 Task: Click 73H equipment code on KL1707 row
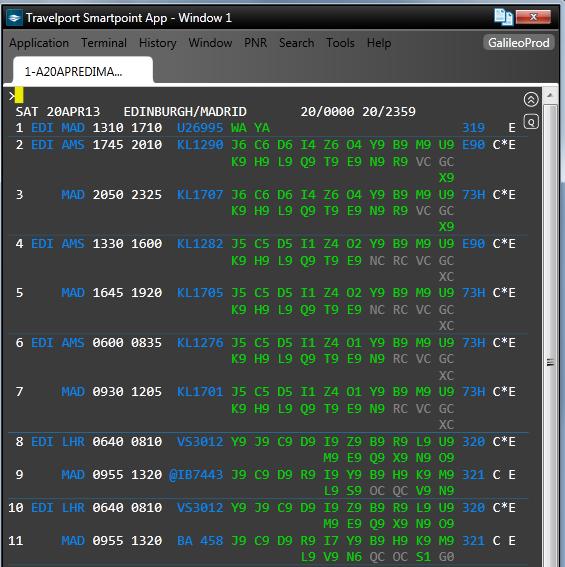(x=474, y=195)
